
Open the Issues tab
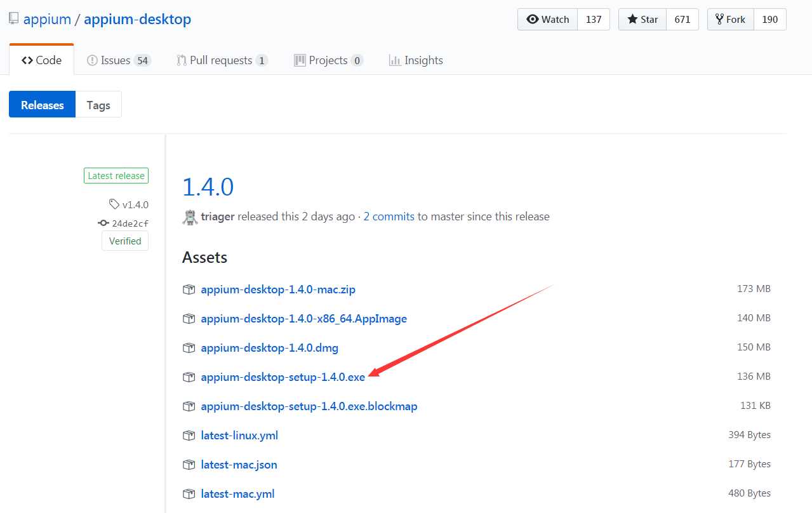(119, 60)
